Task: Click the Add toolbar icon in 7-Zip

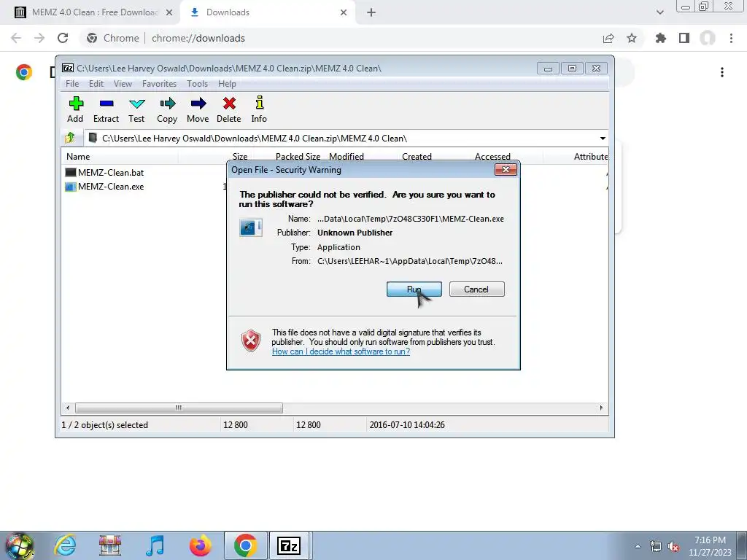Action: click(x=75, y=109)
